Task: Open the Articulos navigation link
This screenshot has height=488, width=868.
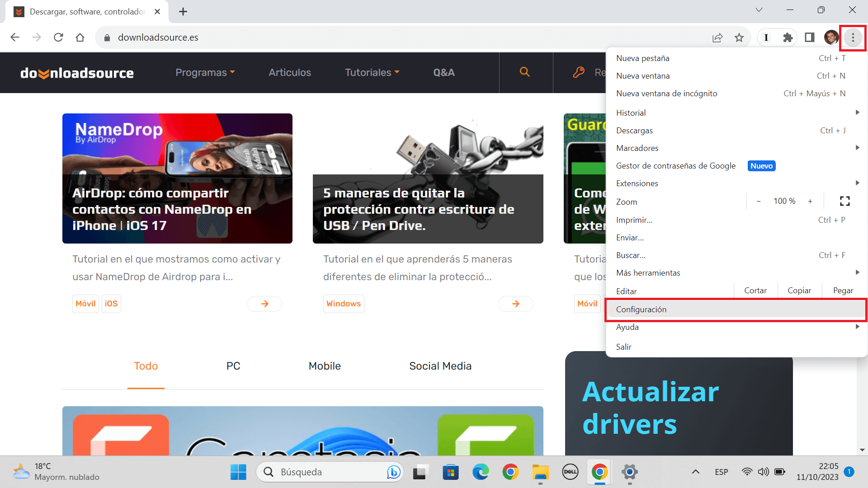Action: point(290,73)
